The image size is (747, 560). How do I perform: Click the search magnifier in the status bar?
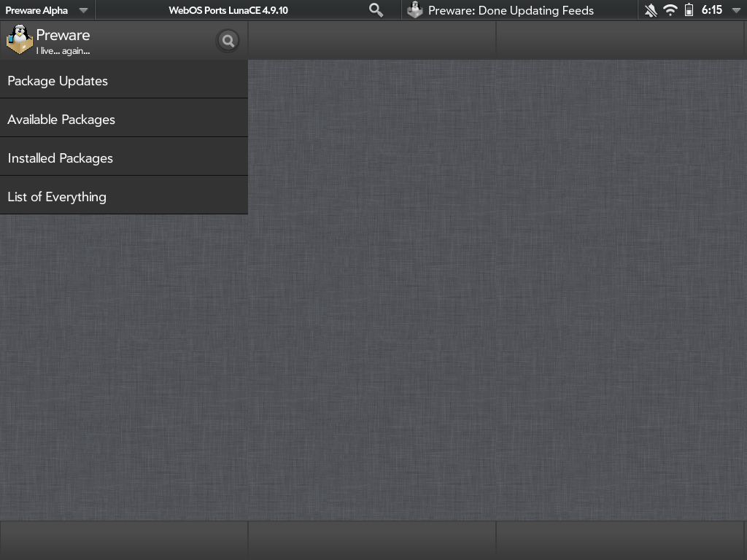tap(376, 10)
